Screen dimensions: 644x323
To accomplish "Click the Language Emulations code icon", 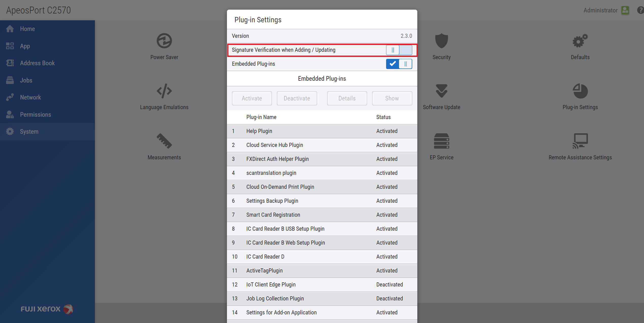I will tap(164, 91).
